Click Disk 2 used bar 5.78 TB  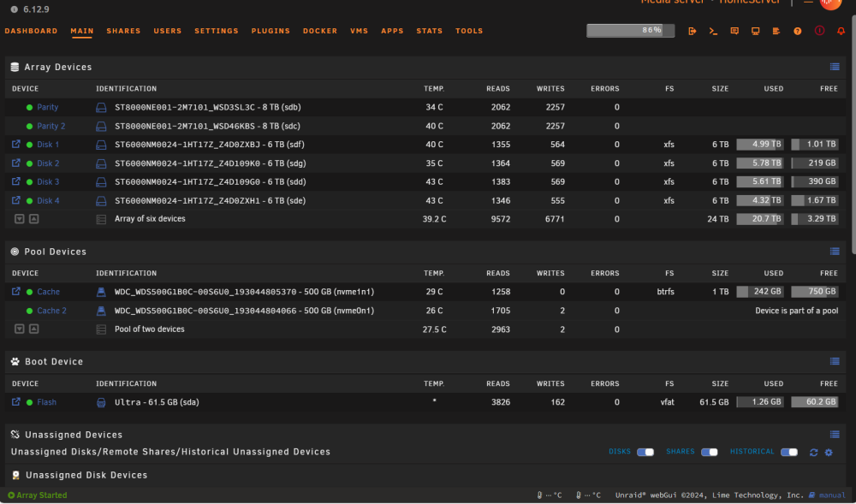tap(760, 163)
